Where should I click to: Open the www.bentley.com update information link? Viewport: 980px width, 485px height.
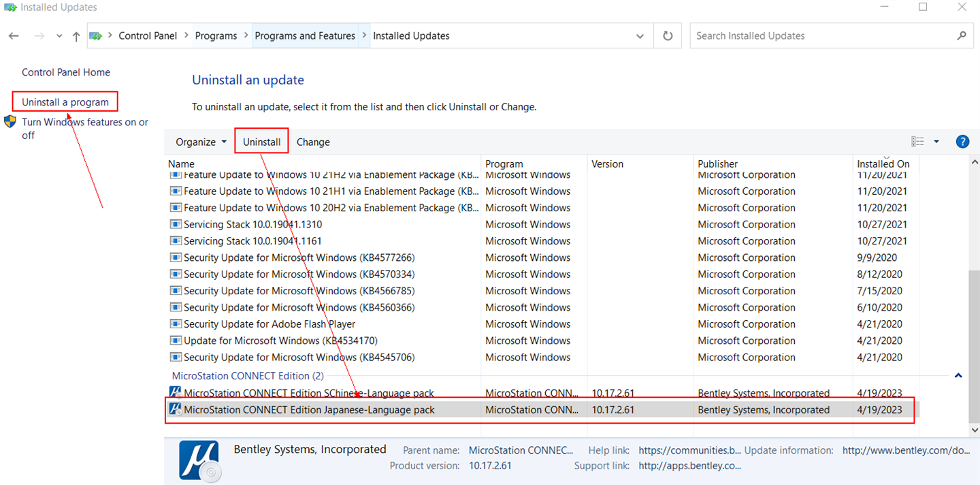(x=906, y=450)
